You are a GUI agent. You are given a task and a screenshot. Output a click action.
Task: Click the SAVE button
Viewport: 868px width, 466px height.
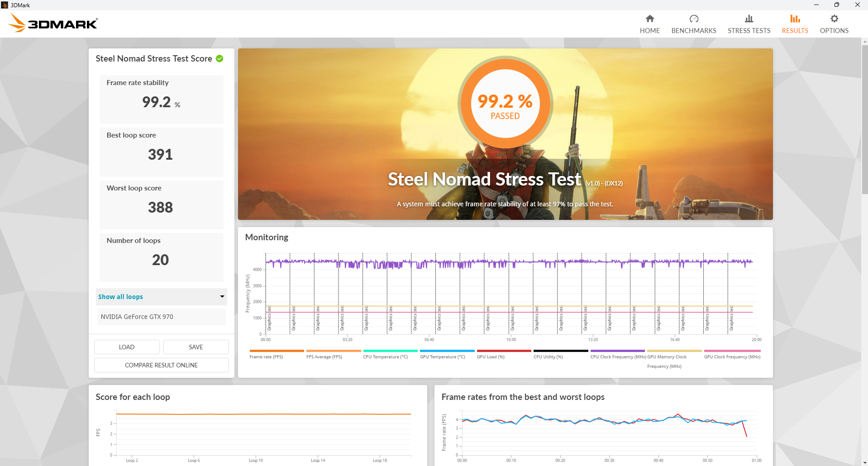[x=196, y=347]
